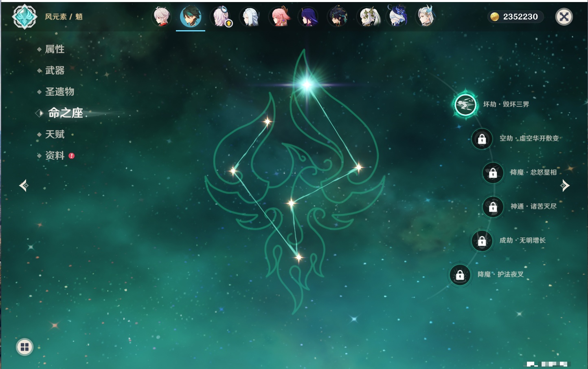Select Xiao's highlighted avatar in the character row

tap(191, 17)
